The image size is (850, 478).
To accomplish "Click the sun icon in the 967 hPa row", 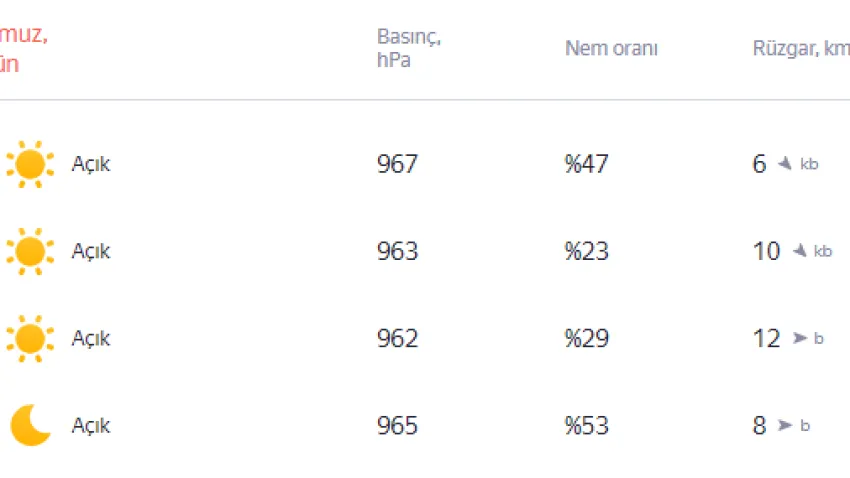I will [29, 164].
